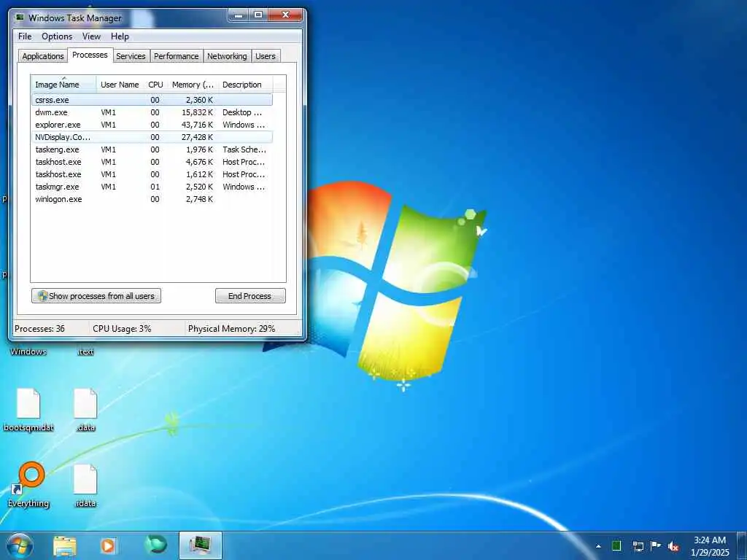Select the explorer.exe process row
Screen dimensions: 747x560
pyautogui.click(x=152, y=125)
